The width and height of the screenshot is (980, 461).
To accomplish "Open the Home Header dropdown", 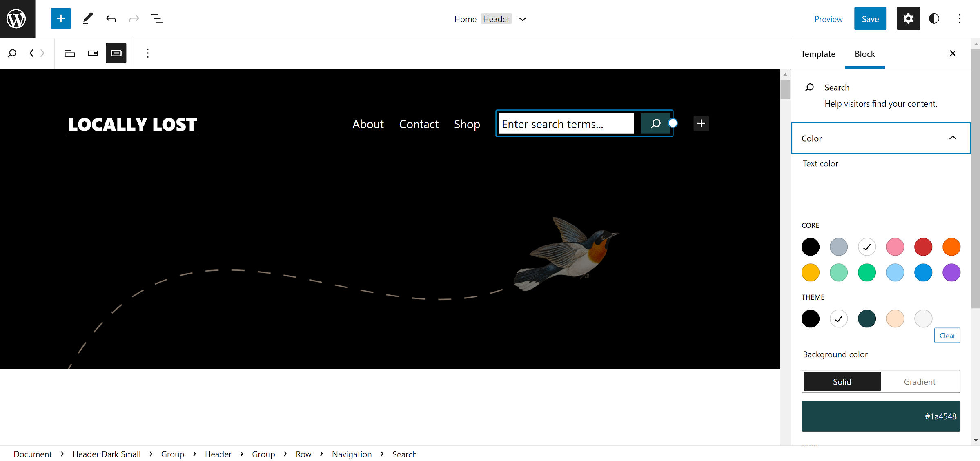I will tap(523, 19).
